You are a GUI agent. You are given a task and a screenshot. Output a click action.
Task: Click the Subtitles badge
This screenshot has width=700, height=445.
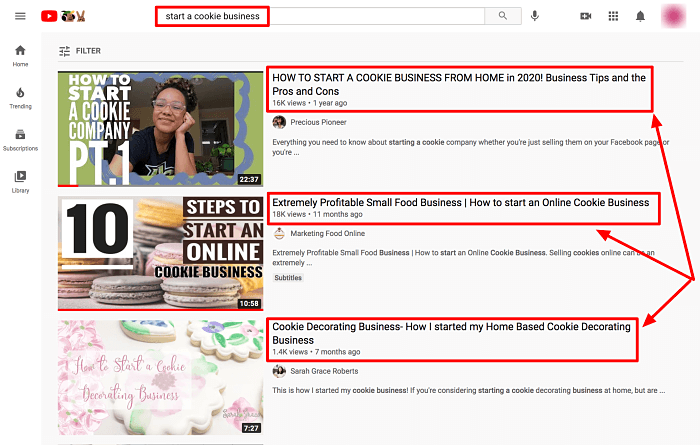coord(288,278)
